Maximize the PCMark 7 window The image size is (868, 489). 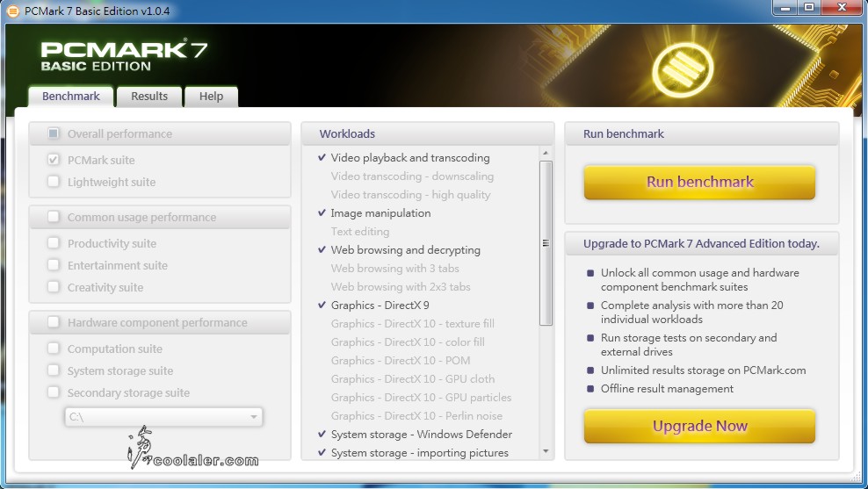point(809,7)
